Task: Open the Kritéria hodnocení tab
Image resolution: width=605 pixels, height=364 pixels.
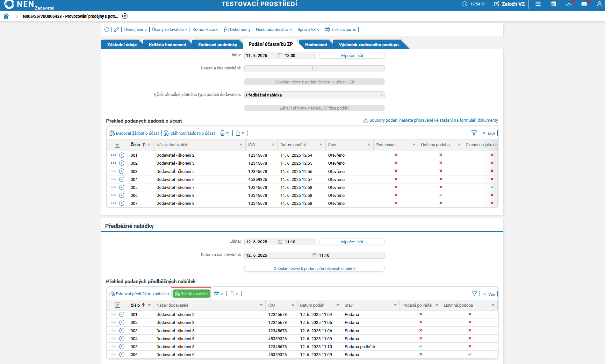Action: pos(167,45)
